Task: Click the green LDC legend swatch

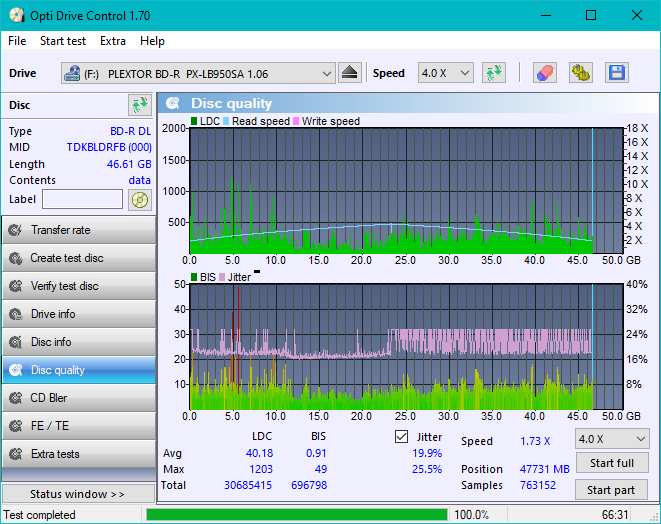Action: tap(194, 121)
